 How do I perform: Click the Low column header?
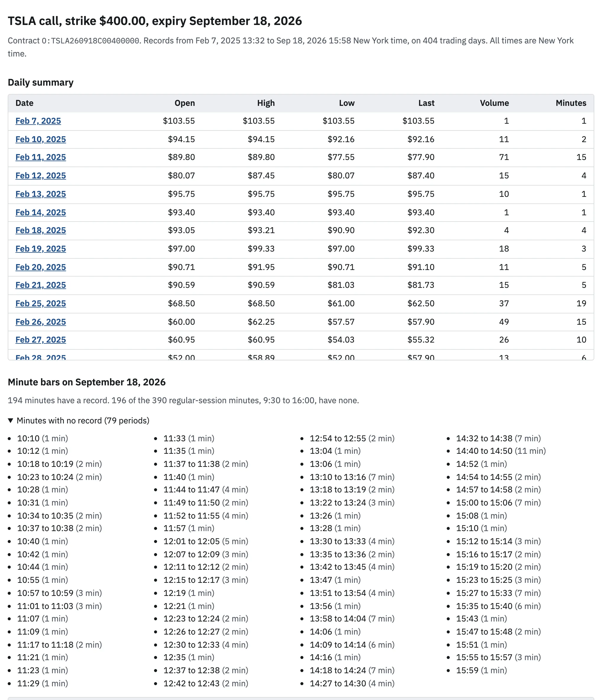click(347, 103)
